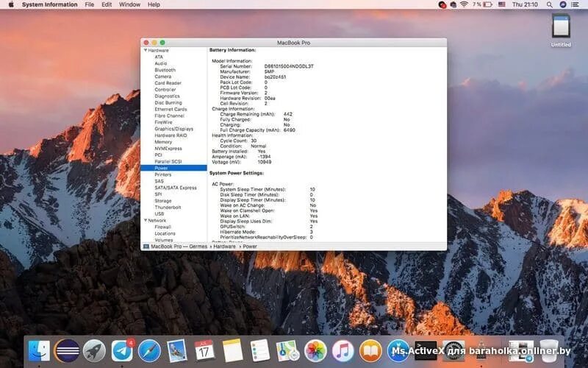Select Card Reader in the sidebar

[x=168, y=83]
